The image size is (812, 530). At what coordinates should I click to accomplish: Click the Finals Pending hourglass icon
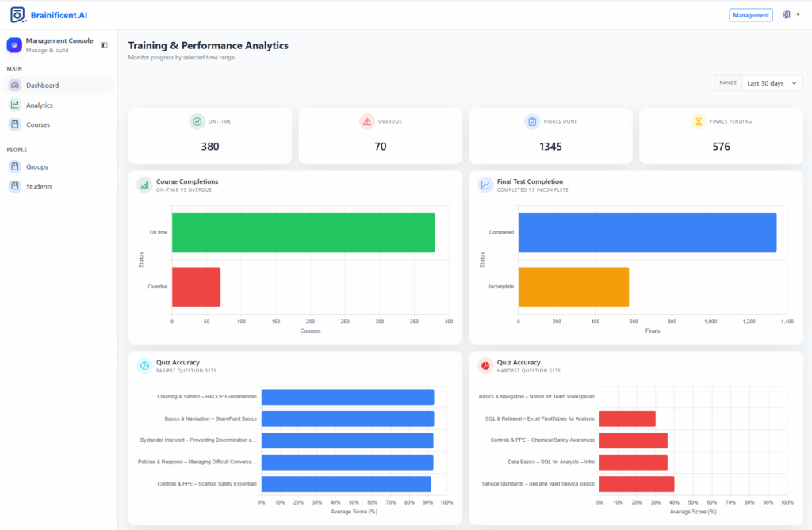coord(699,121)
